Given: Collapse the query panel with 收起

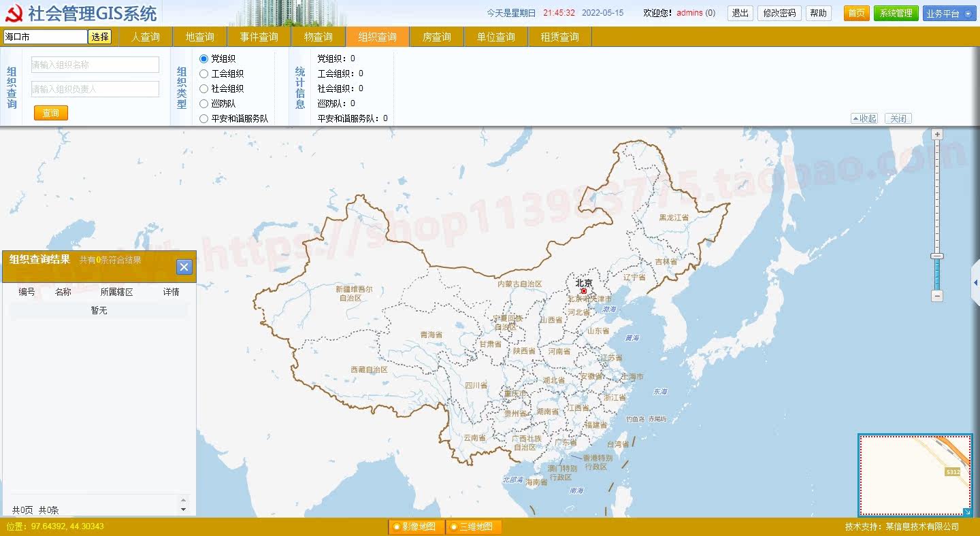Looking at the screenshot, I should [x=864, y=118].
